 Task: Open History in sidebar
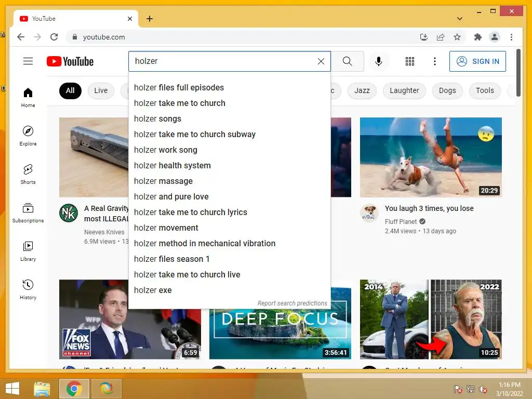click(28, 290)
